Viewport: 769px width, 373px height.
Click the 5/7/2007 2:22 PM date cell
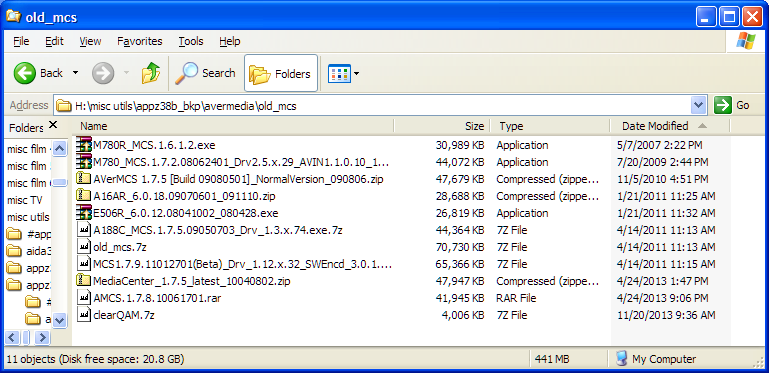(x=660, y=145)
